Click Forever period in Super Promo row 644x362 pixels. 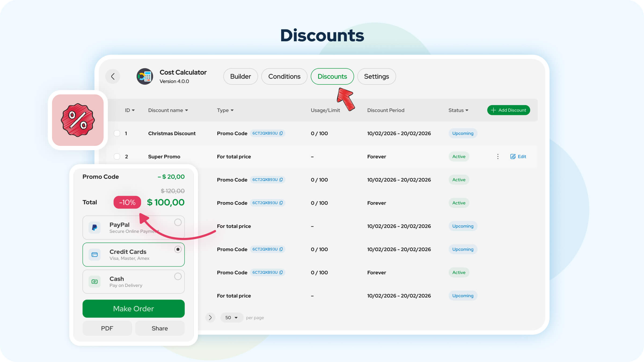(x=376, y=156)
